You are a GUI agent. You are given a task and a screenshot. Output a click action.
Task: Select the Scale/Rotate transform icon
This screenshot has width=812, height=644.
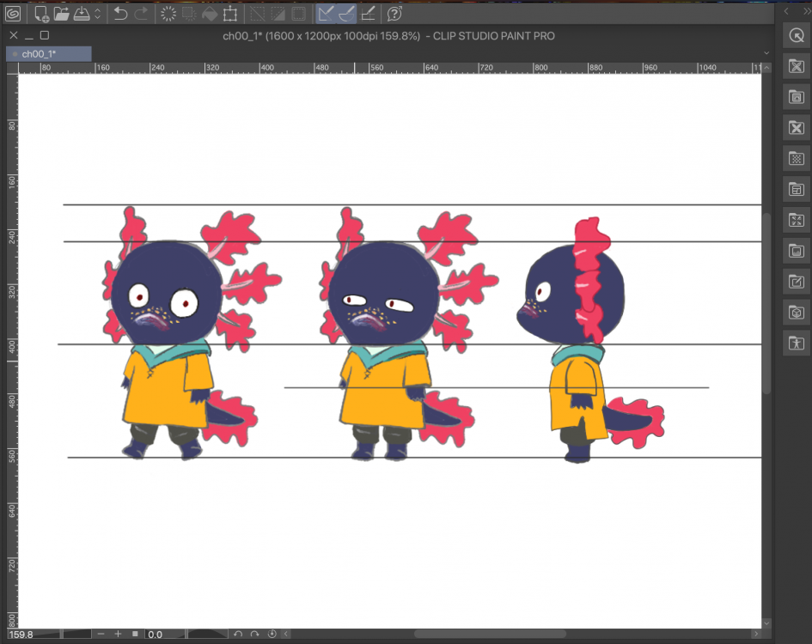[x=230, y=13]
